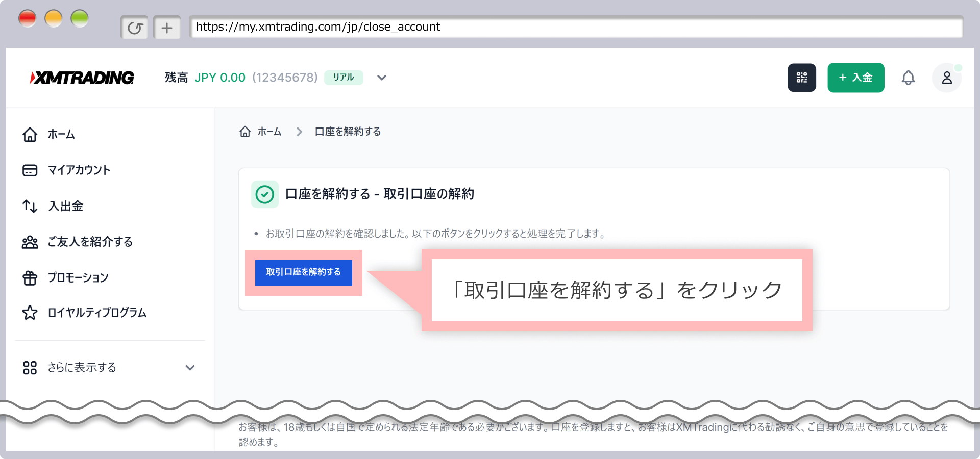
Task: Open ホーム in the sidebar
Action: (x=61, y=135)
